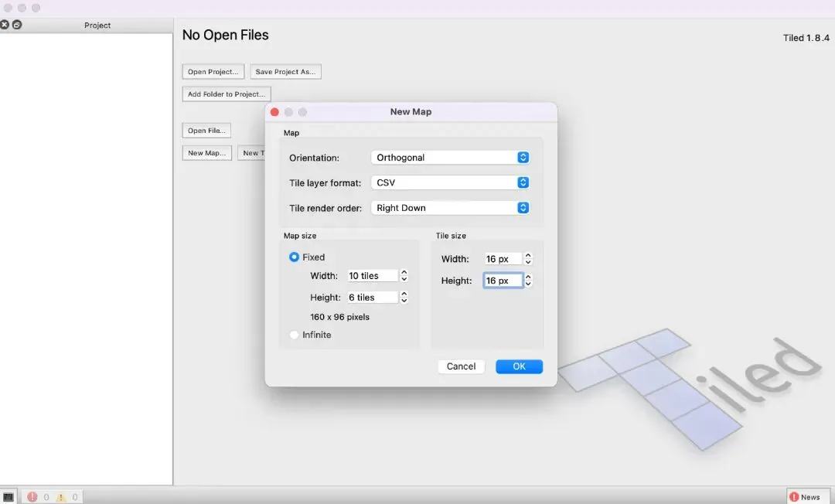Decrease map width in tiles with down arrow
The image size is (835, 504).
404,279
